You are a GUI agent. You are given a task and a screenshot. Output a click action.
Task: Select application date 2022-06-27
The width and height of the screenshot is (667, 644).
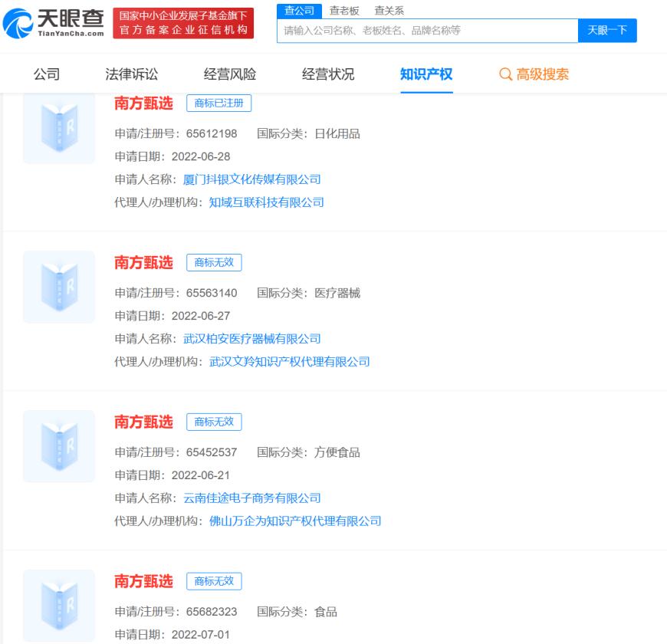tap(201, 316)
